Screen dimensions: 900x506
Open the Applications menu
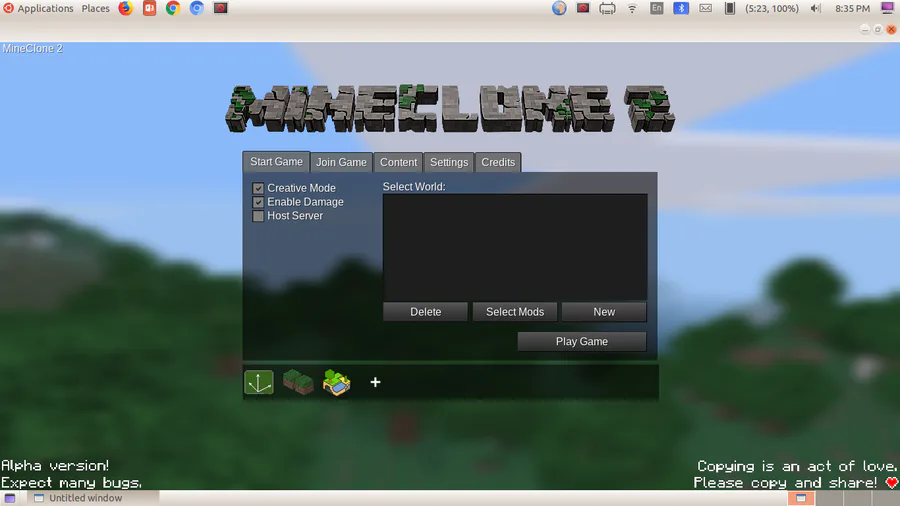38,8
